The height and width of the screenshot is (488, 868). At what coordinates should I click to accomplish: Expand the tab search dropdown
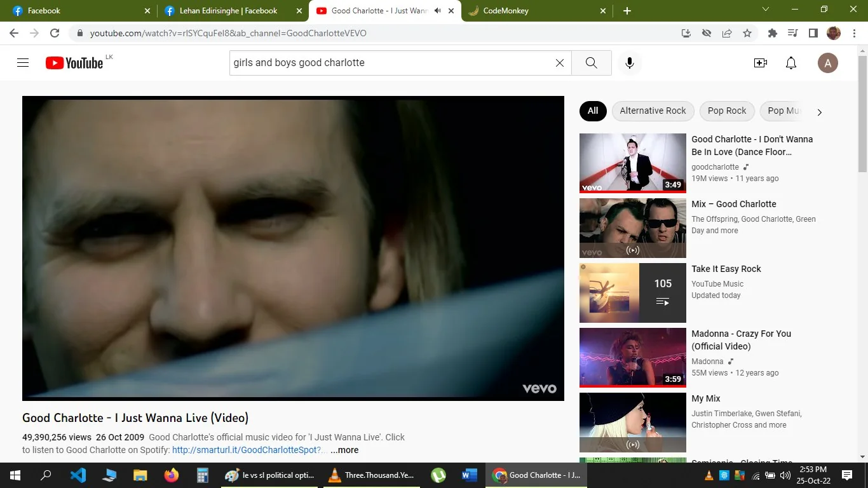(765, 10)
